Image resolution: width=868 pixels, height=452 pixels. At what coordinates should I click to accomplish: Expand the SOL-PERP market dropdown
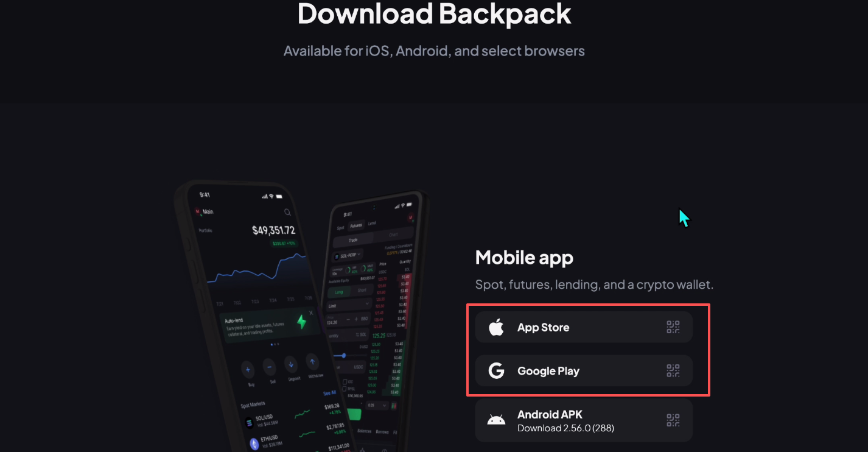[x=348, y=255]
